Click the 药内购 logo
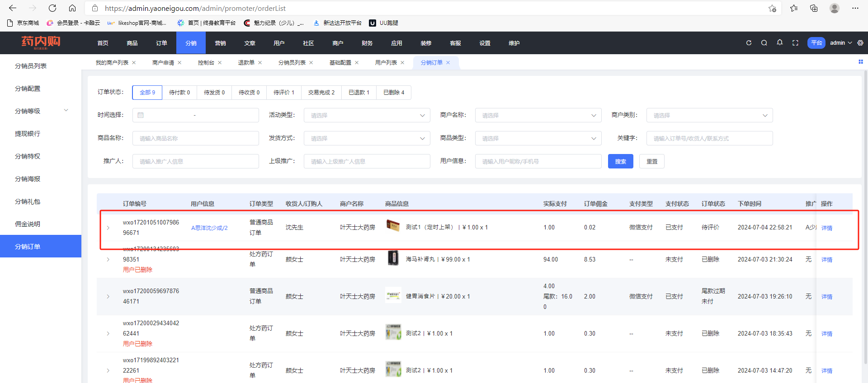Screen dimensions: 868x383 41,42
